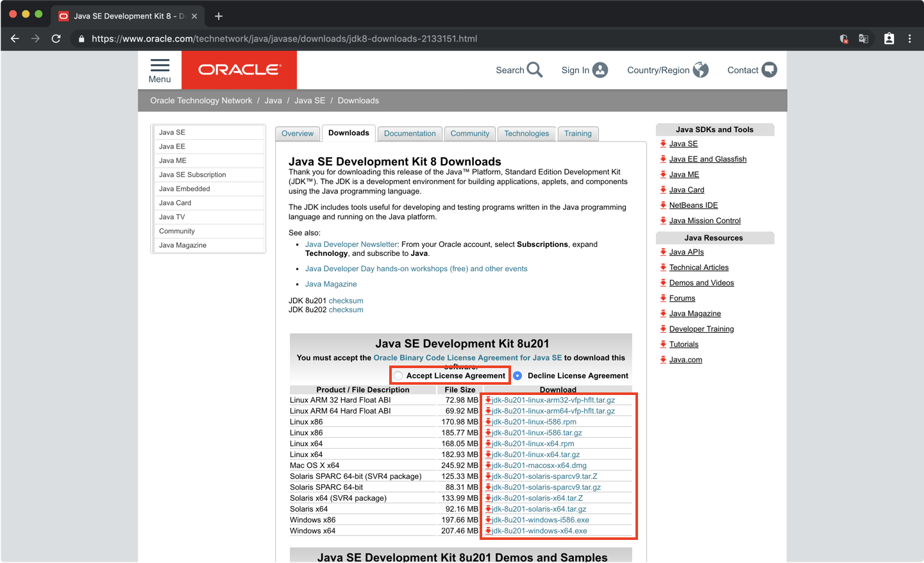The width and height of the screenshot is (924, 563).
Task: Click arrow icon beside Java APIs
Action: click(663, 252)
